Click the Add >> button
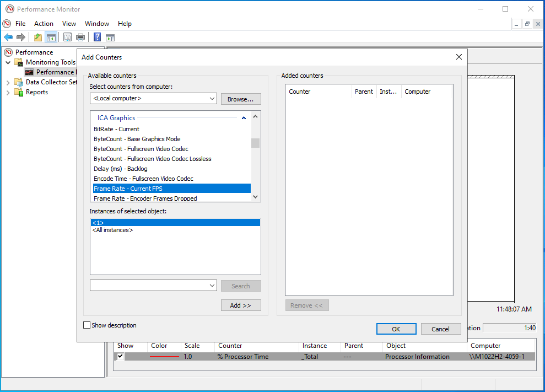The height and width of the screenshot is (392, 545). [x=241, y=305]
